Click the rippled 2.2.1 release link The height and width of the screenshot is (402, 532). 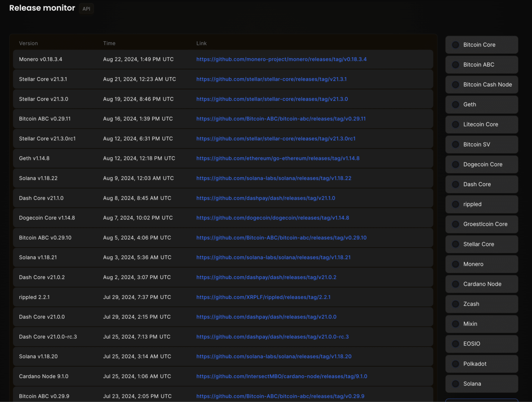point(263,297)
